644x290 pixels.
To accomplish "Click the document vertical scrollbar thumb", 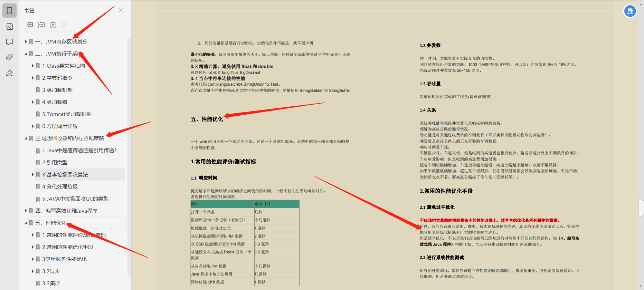I will click(641, 207).
